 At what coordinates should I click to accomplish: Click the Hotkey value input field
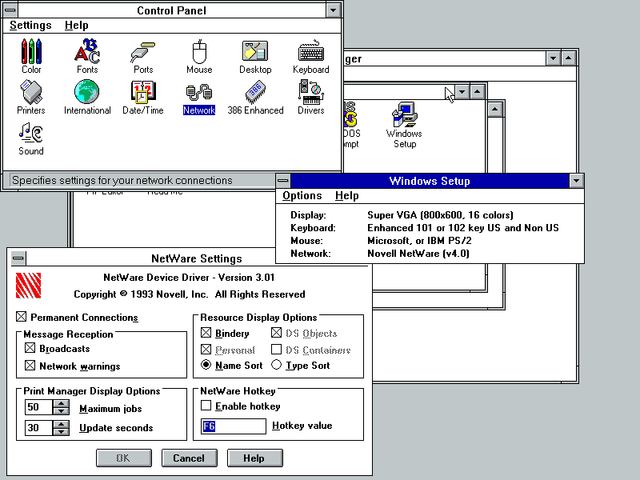tap(233, 426)
